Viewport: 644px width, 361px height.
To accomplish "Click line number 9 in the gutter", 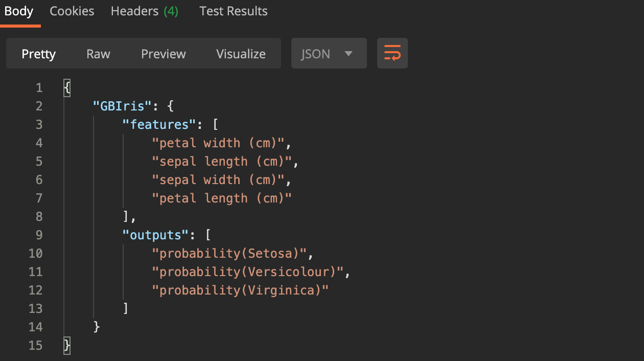I will pyautogui.click(x=39, y=235).
